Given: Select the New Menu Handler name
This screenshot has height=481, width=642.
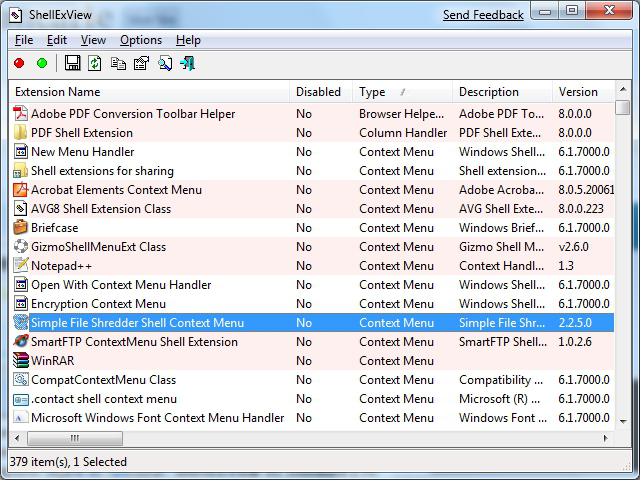Looking at the screenshot, I should coord(83,152).
